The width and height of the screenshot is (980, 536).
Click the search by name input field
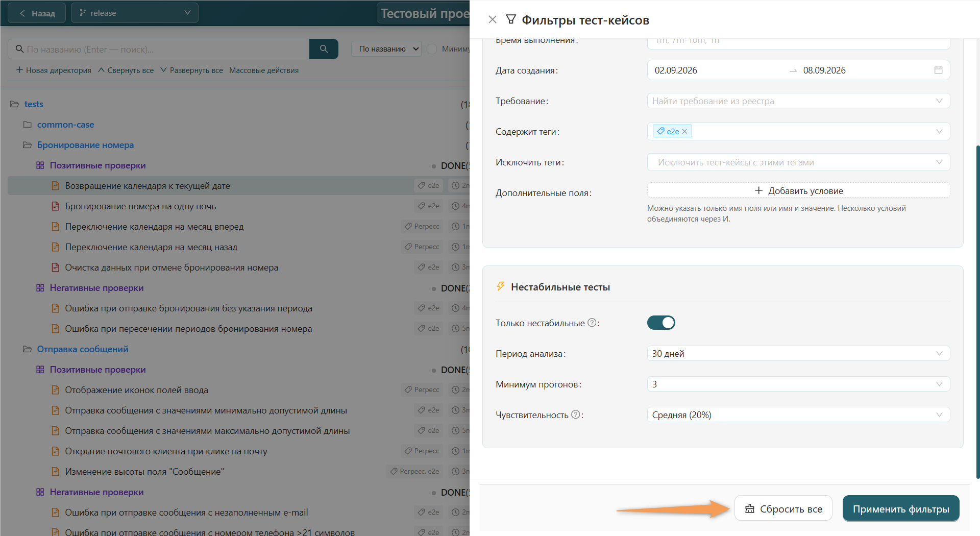click(x=159, y=49)
